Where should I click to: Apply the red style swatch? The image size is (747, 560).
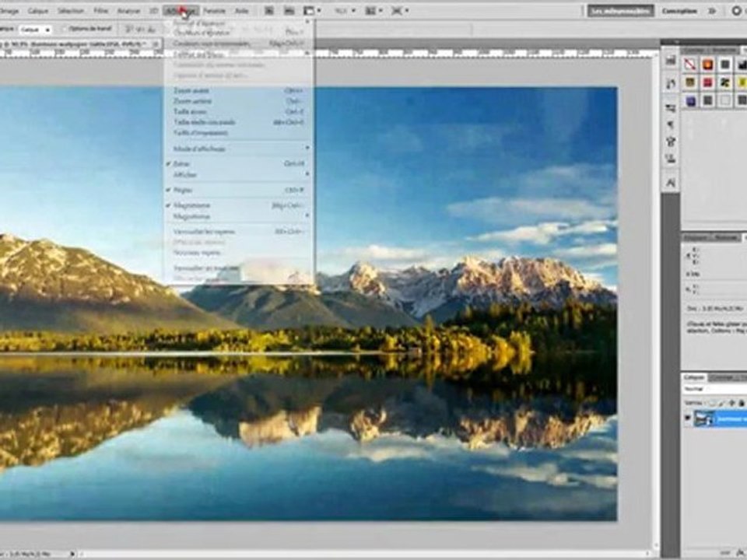pyautogui.click(x=707, y=82)
